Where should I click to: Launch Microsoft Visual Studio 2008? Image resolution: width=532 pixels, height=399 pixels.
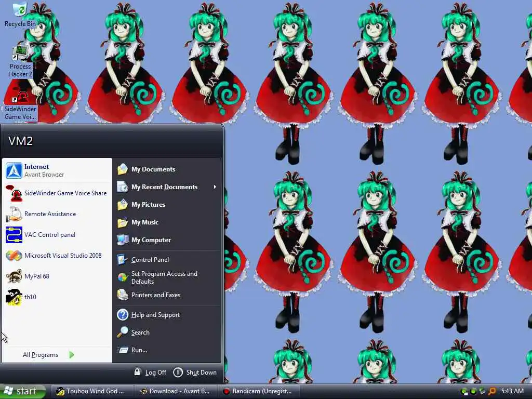[x=57, y=256]
